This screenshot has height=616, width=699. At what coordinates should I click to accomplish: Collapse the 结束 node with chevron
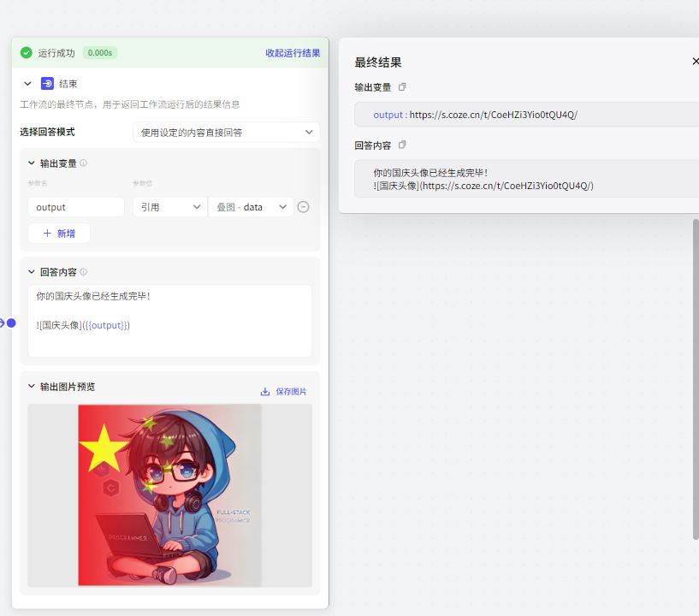click(27, 83)
